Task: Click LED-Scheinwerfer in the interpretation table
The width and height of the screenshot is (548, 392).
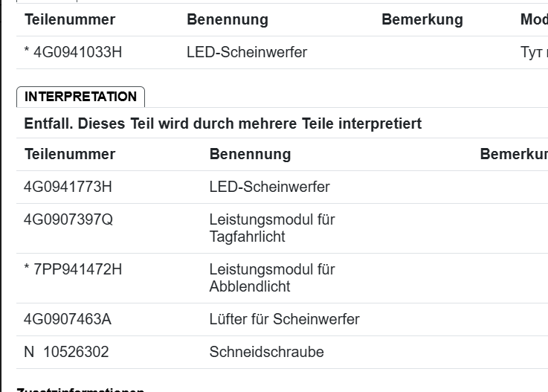Action: 269,187
